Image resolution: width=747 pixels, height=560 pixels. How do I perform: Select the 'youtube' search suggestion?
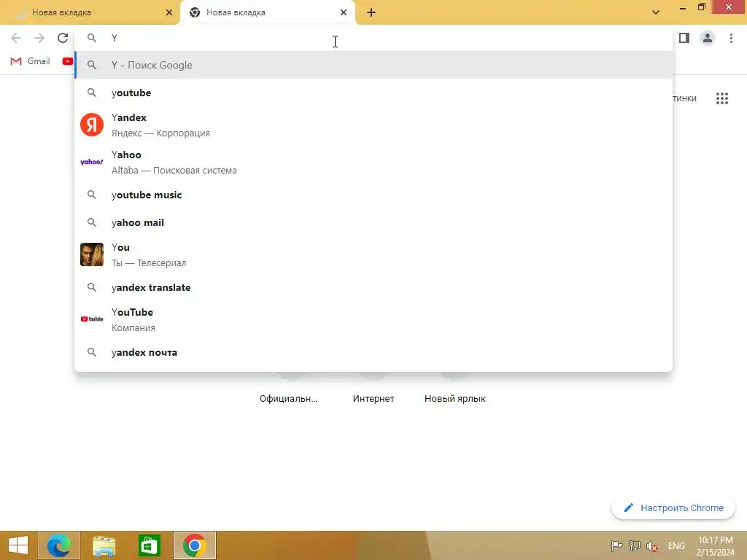374,93
